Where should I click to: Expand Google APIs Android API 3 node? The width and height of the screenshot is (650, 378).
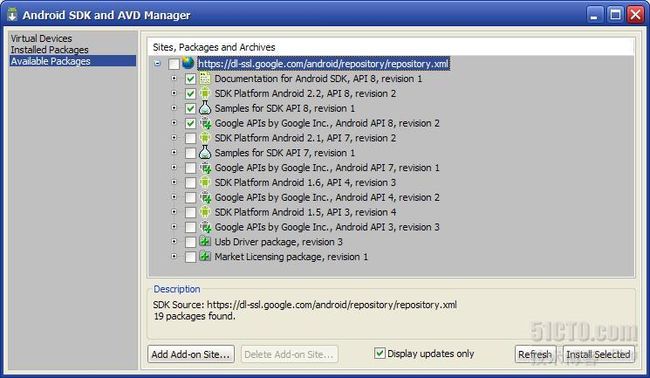(x=174, y=226)
